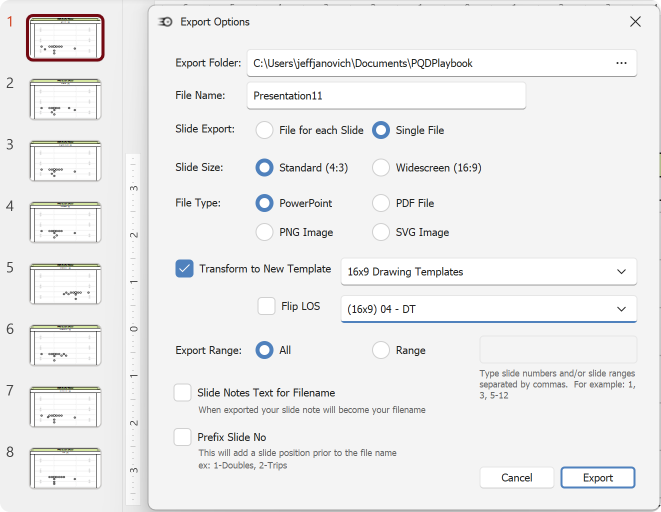Select slide 5 thumbnail
This screenshot has height=512, width=661.
pos(65,283)
